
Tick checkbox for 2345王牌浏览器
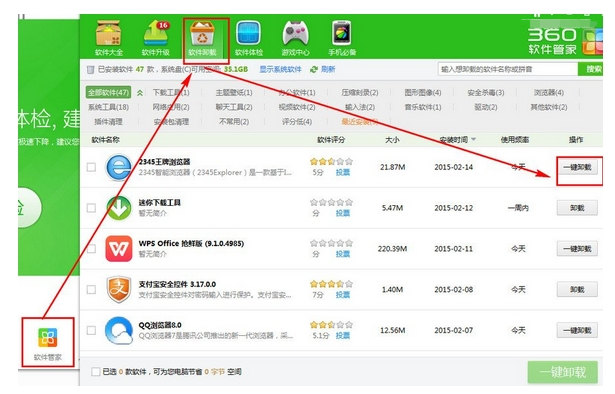[x=91, y=167]
